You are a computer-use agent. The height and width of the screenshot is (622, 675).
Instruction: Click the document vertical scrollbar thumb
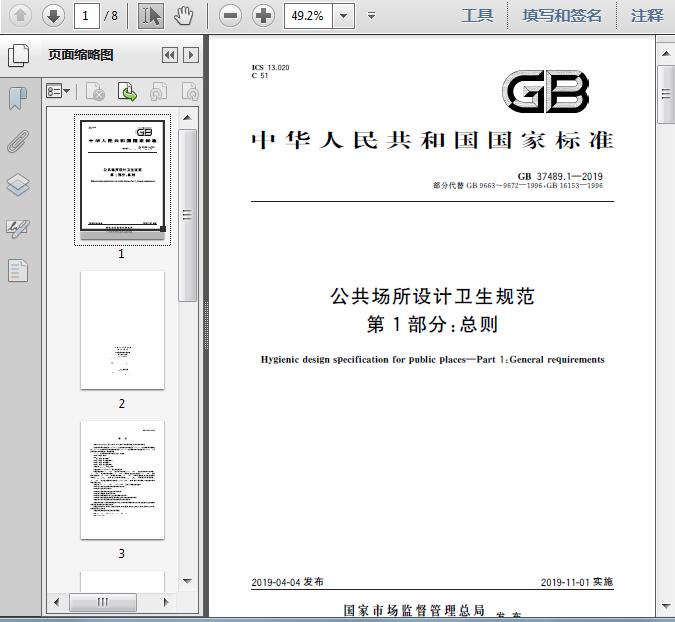click(666, 94)
